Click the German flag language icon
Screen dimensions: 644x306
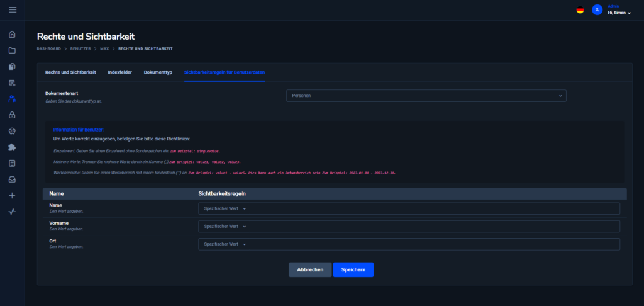click(x=580, y=10)
